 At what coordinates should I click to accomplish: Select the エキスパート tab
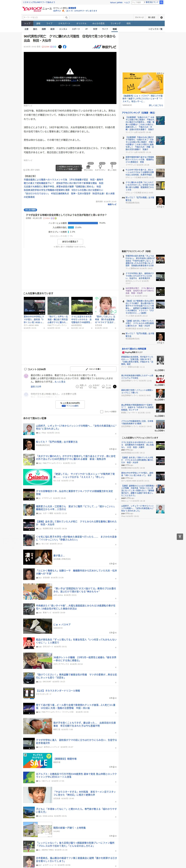click(x=64, y=24)
